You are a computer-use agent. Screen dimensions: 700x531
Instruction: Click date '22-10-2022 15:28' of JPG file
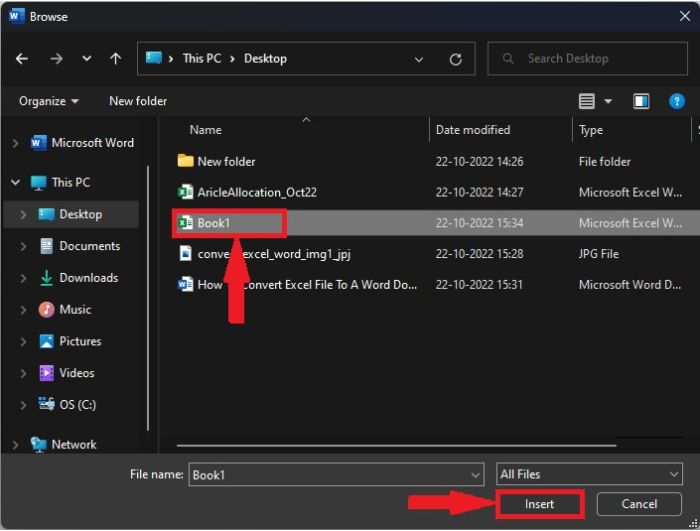pyautogui.click(x=479, y=254)
